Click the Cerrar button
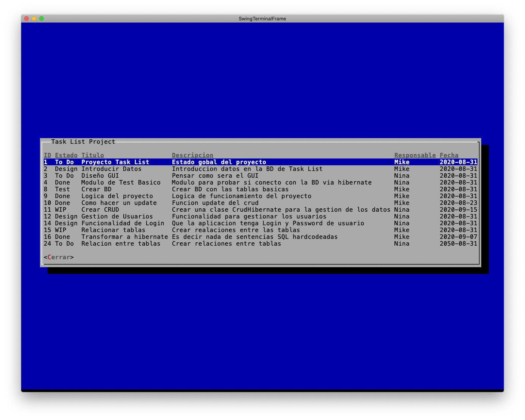 59,257
